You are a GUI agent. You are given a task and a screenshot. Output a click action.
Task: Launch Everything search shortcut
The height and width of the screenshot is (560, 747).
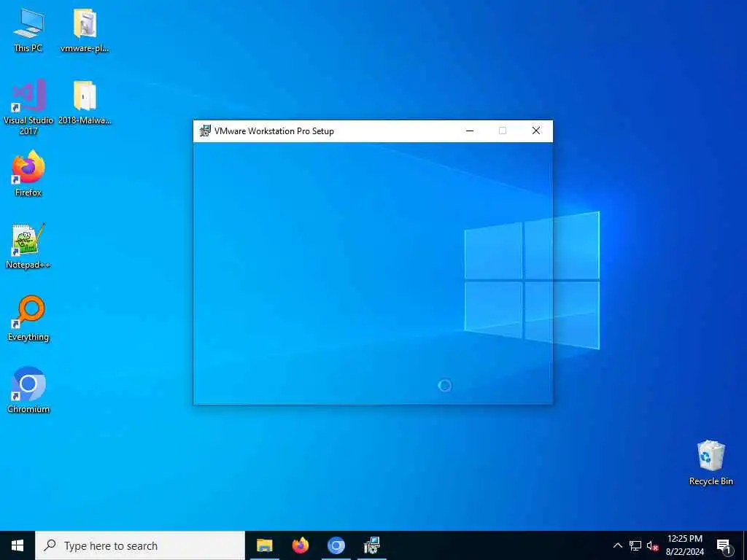tap(28, 318)
